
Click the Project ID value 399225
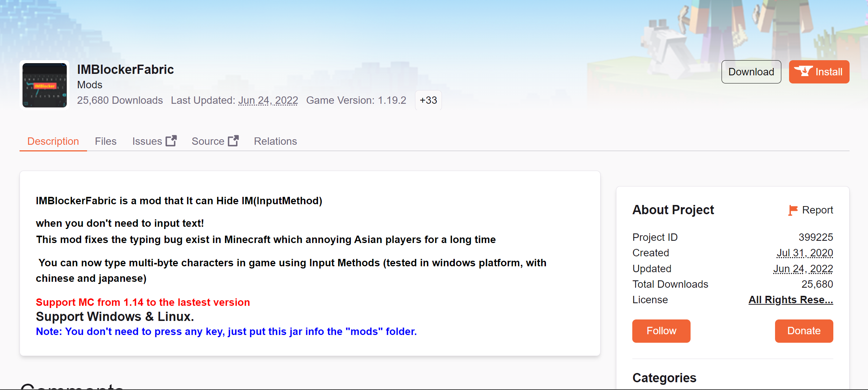click(x=816, y=237)
